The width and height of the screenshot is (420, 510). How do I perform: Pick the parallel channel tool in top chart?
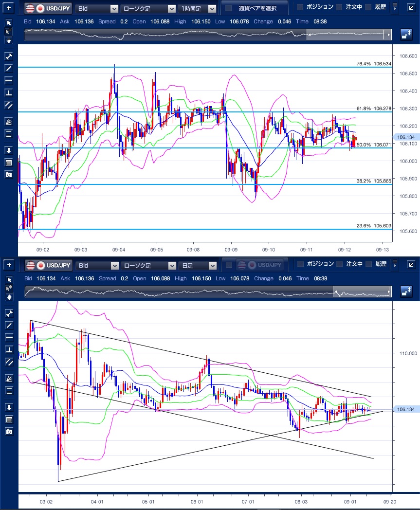tap(8, 105)
